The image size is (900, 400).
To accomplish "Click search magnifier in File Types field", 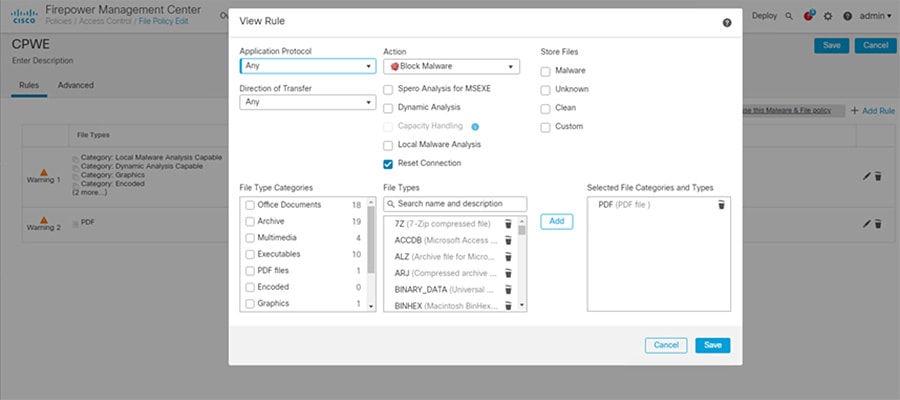I will click(391, 204).
